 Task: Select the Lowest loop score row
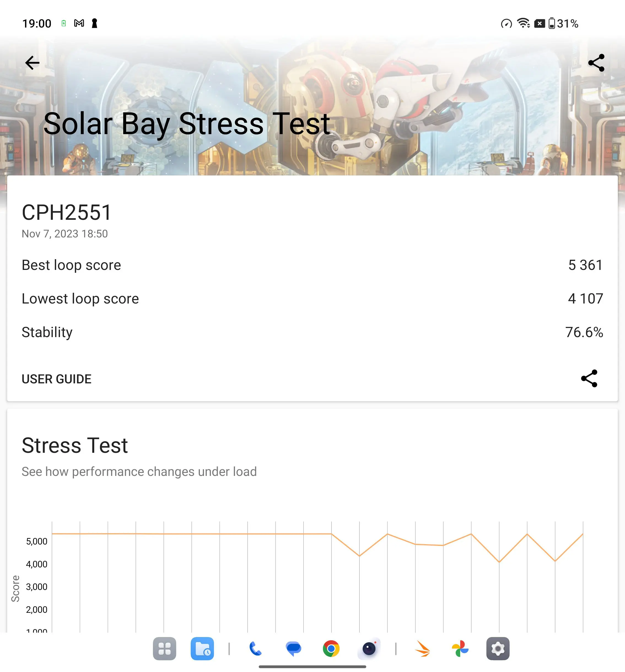[312, 299]
